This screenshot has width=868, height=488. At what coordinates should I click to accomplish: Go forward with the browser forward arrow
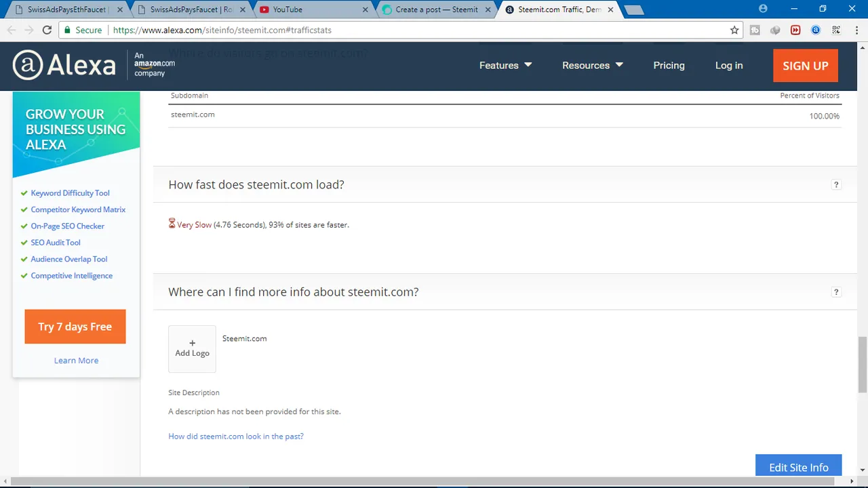tap(29, 30)
